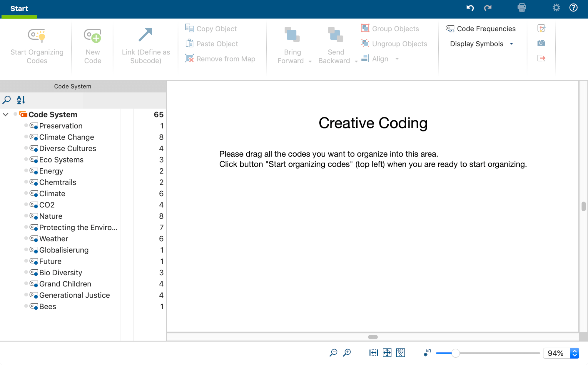Select Link (Define as Subcode) tool
The width and height of the screenshot is (588, 365).
point(146,47)
